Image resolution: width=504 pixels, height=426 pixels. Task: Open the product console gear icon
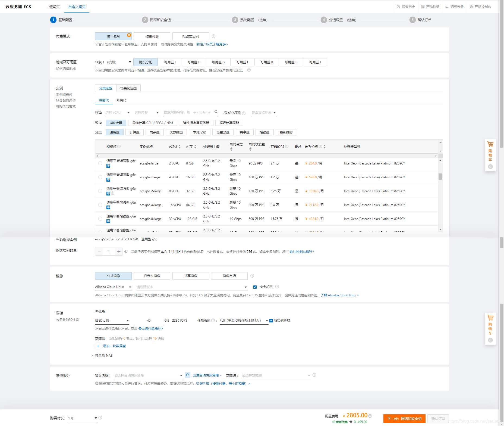(471, 7)
